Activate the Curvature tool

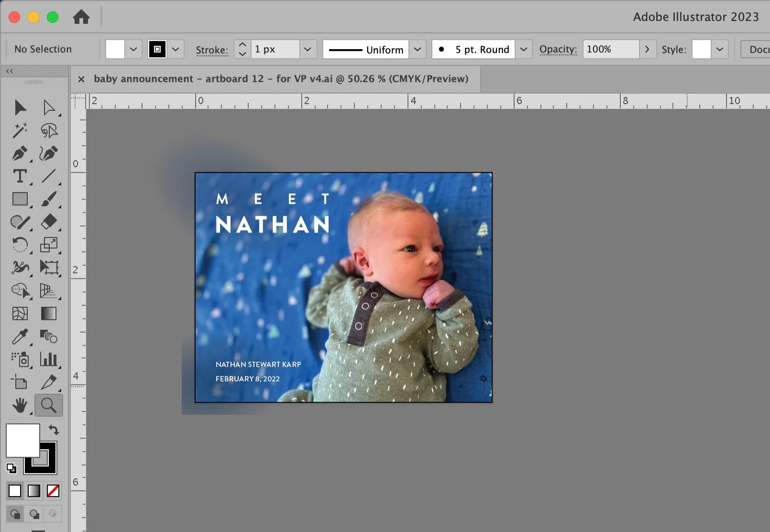49,153
